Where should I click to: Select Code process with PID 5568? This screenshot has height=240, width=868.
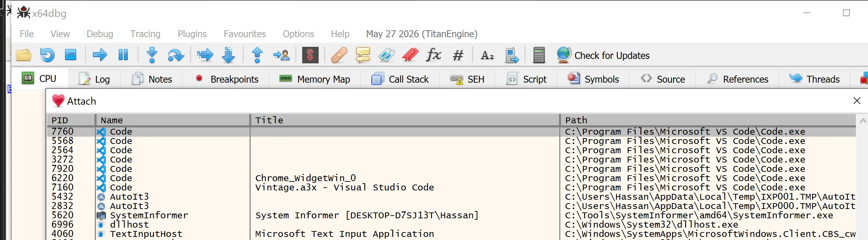coord(451,141)
